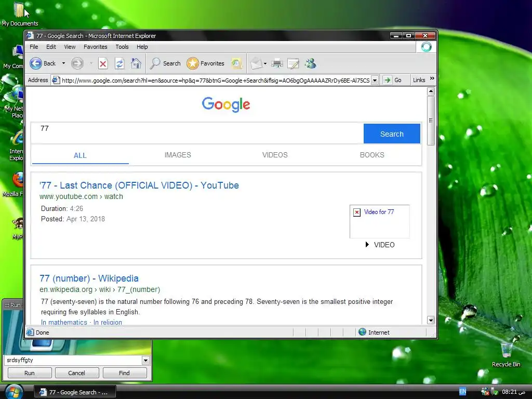Viewport: 532px width, 399px height.
Task: Click Find in the Run dialog
Action: [x=124, y=373]
